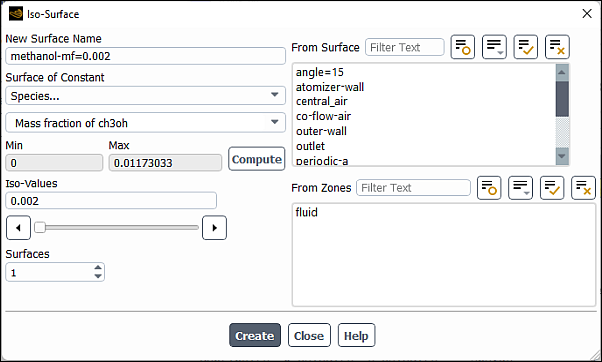Open the From Surface filter options icon

(x=494, y=47)
